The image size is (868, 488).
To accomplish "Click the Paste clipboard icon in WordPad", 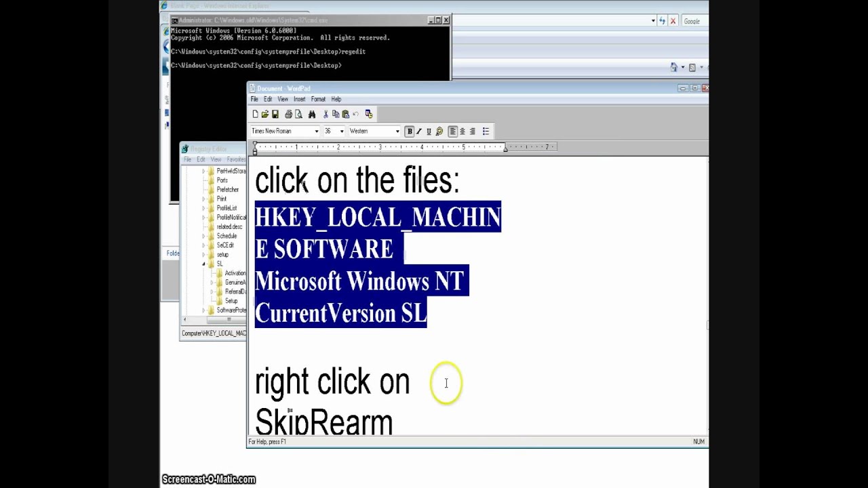I will pyautogui.click(x=345, y=114).
